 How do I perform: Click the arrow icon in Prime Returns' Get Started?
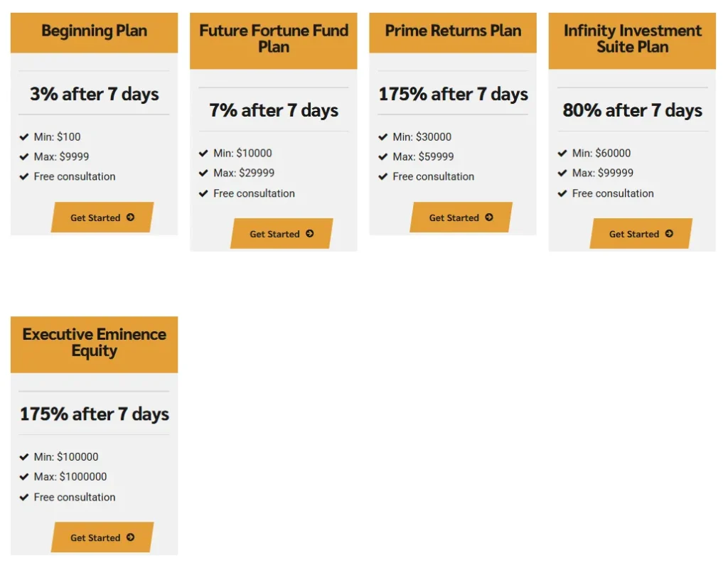(x=489, y=218)
